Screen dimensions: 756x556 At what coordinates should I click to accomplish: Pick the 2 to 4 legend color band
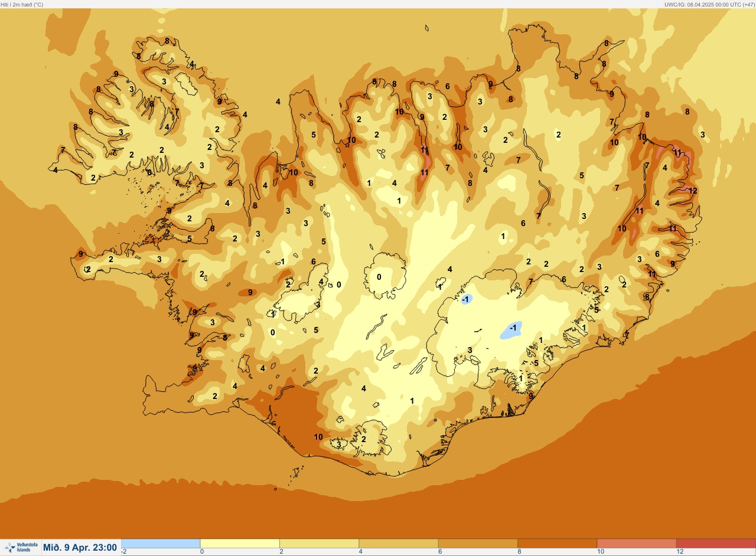pos(319,543)
